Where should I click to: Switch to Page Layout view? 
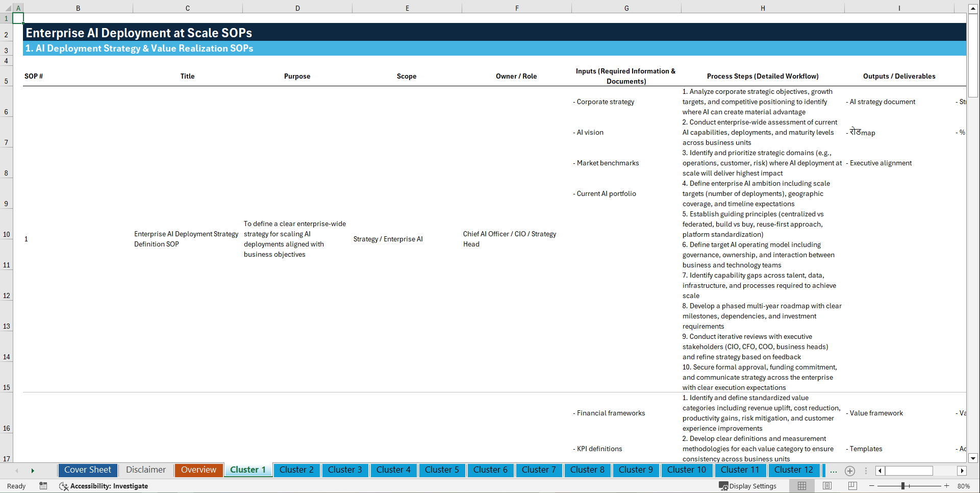826,486
